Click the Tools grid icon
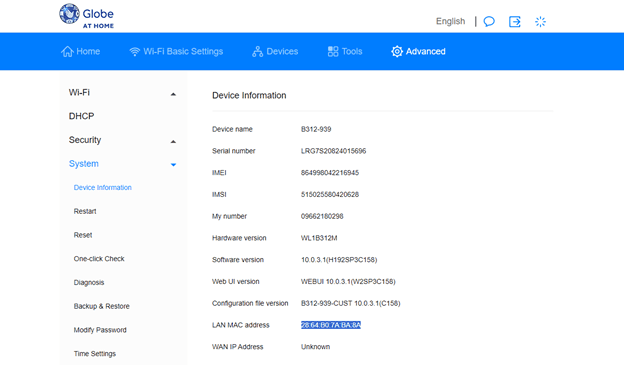The image size is (624, 365). [x=333, y=51]
